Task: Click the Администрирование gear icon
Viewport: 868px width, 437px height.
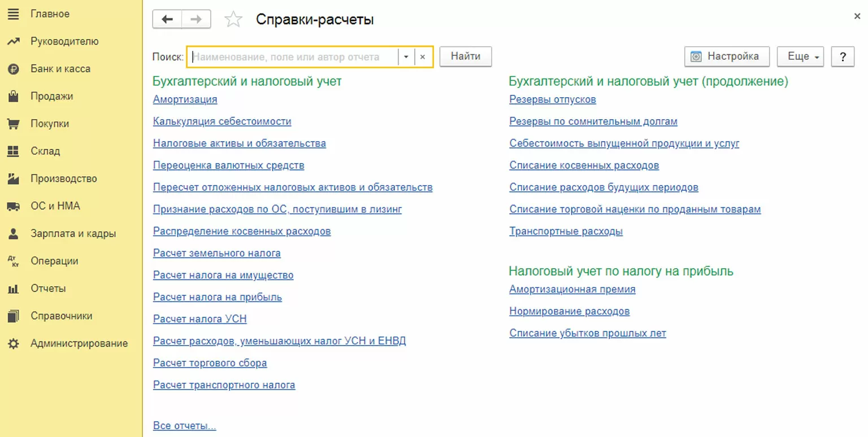Action: coord(14,343)
